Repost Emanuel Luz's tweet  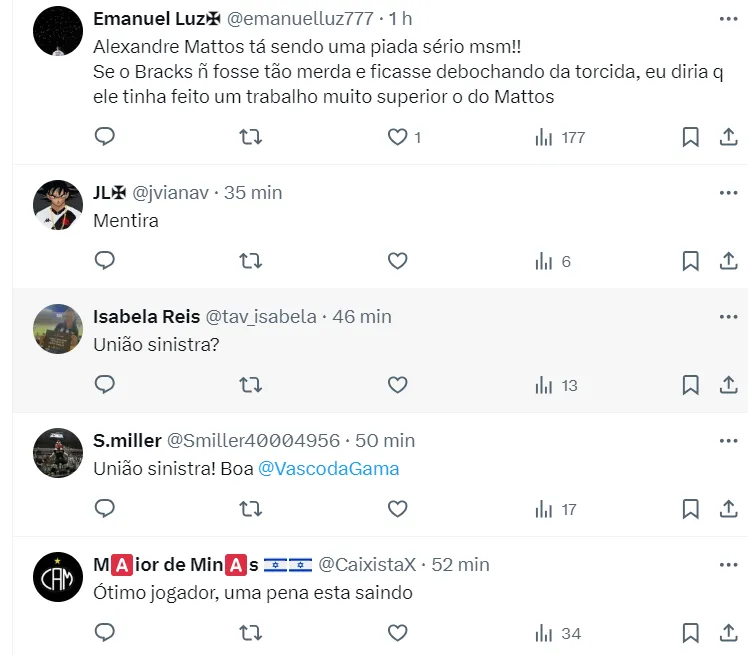click(x=251, y=137)
